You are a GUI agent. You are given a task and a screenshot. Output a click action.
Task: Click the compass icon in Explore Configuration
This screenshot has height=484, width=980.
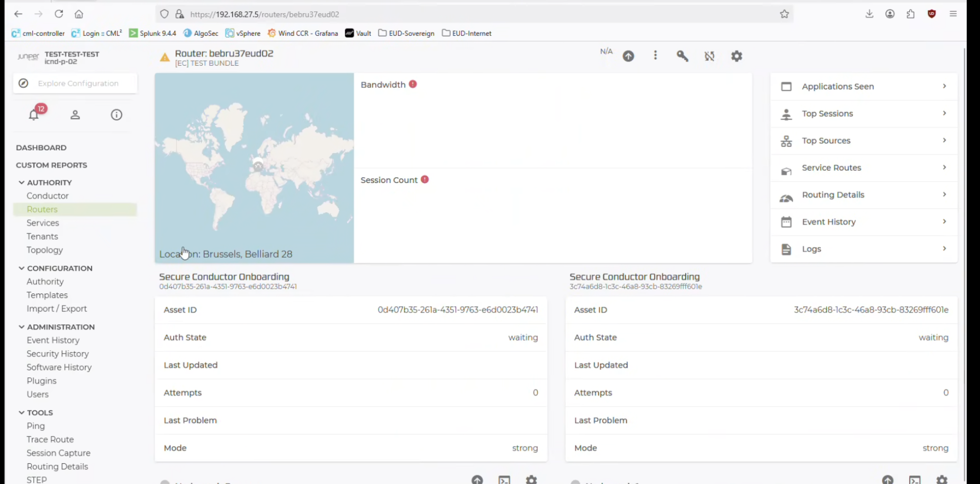[x=23, y=83]
